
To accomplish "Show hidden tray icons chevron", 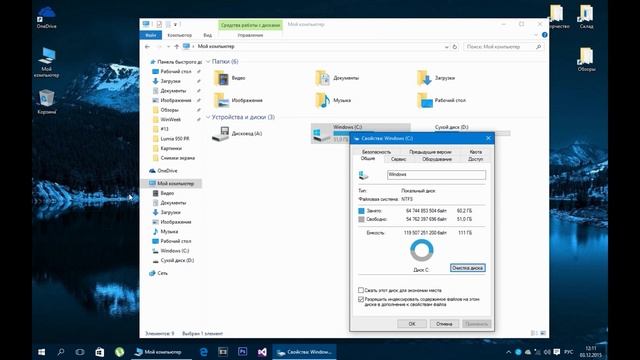I will pos(509,352).
